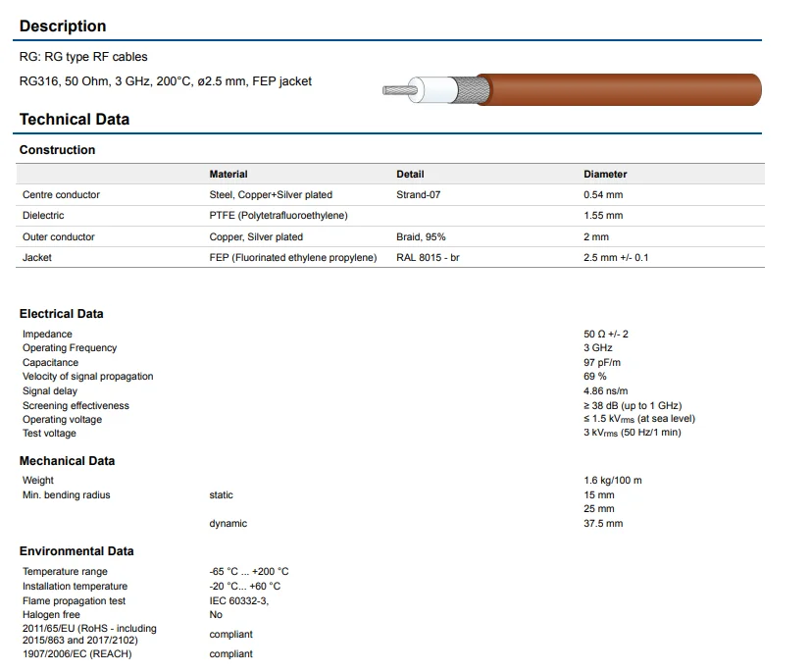Select the 25 mm bending radius value
This screenshot has height=672, width=811.
(599, 508)
